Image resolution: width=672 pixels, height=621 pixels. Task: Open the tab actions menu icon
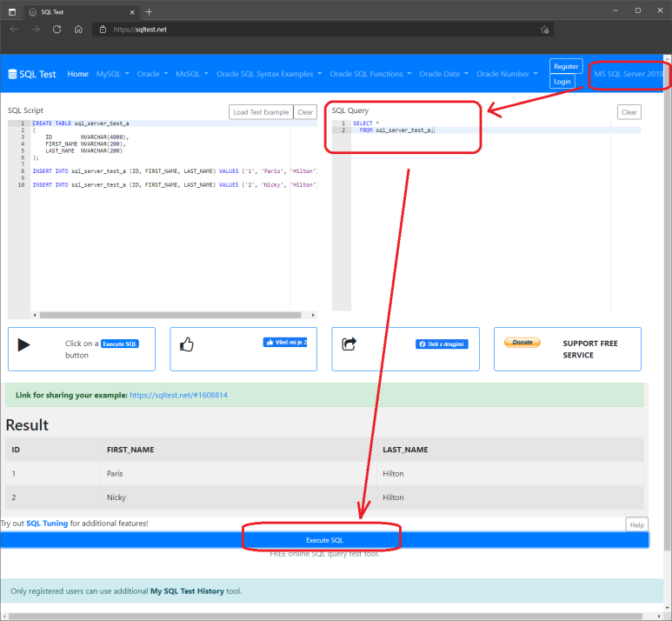pyautogui.click(x=12, y=12)
